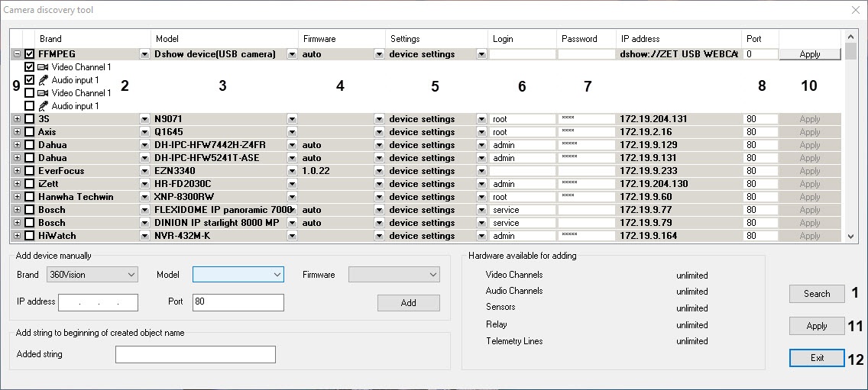This screenshot has height=390, width=868.
Task: Click microphone icon of the unchecked Audio input 1
Action: coord(43,106)
